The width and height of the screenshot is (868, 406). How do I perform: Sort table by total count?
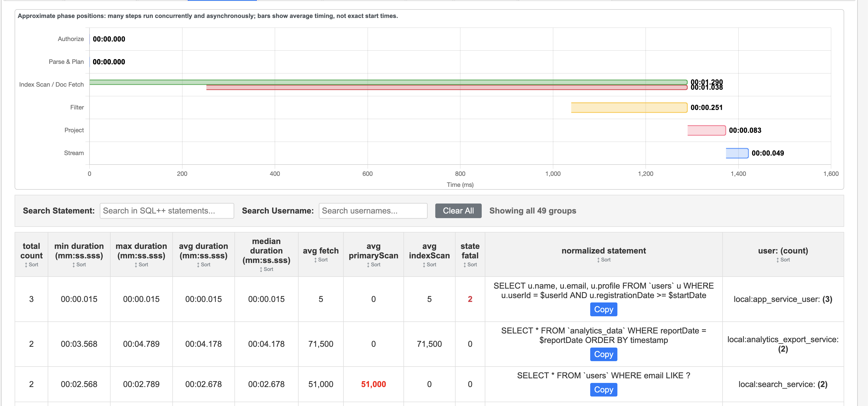click(31, 265)
